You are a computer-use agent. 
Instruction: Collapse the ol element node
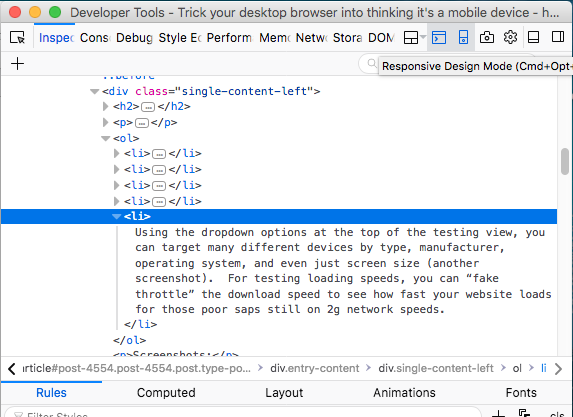point(106,139)
